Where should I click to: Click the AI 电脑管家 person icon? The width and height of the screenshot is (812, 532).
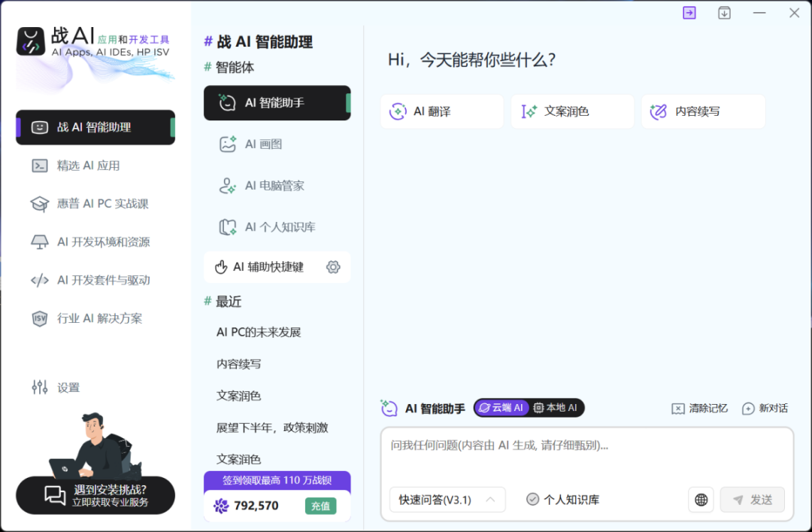click(x=228, y=186)
